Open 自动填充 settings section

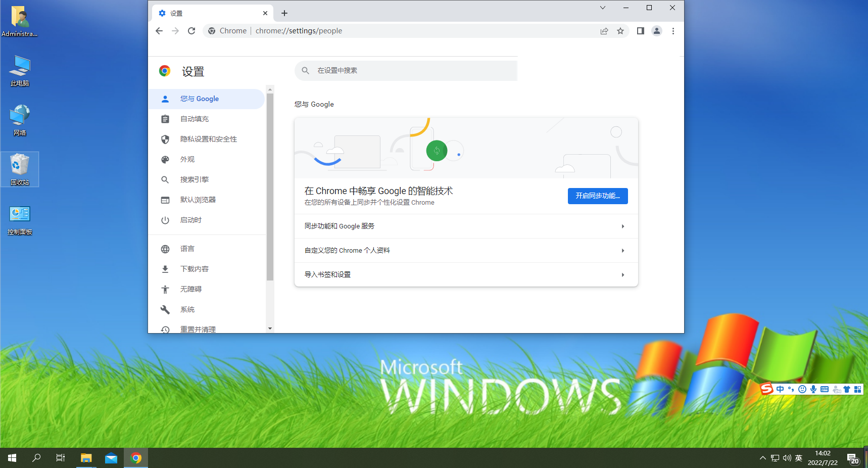(x=206, y=119)
